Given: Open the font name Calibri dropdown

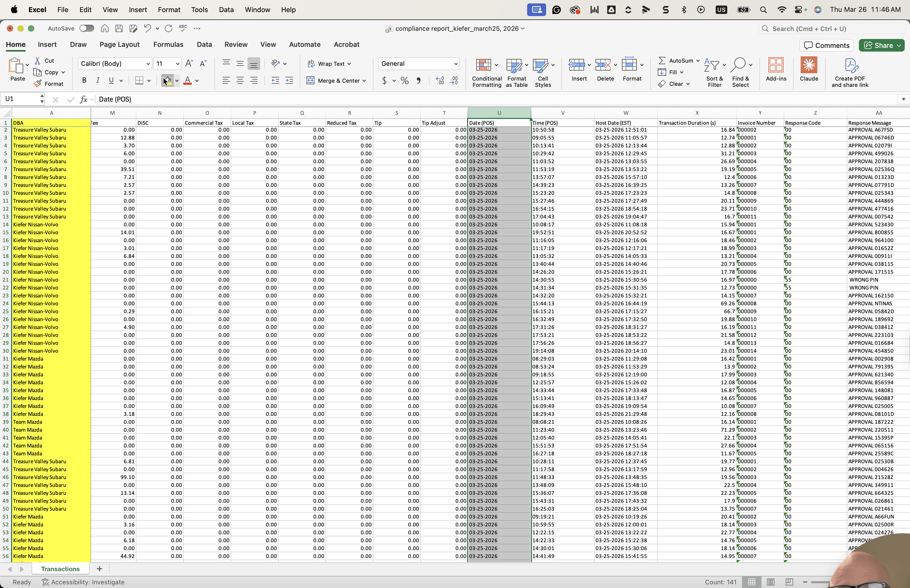Looking at the screenshot, I should (148, 64).
